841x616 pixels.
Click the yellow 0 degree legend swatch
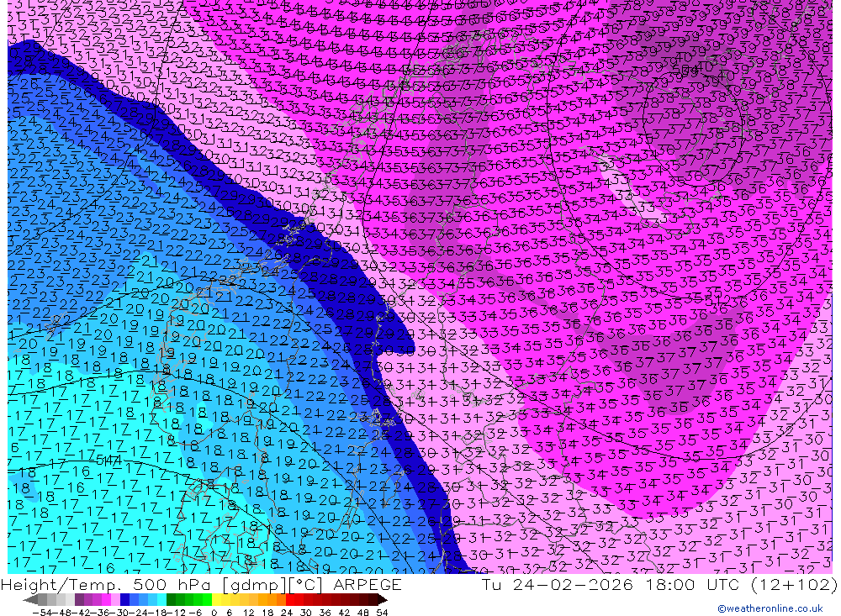217,600
